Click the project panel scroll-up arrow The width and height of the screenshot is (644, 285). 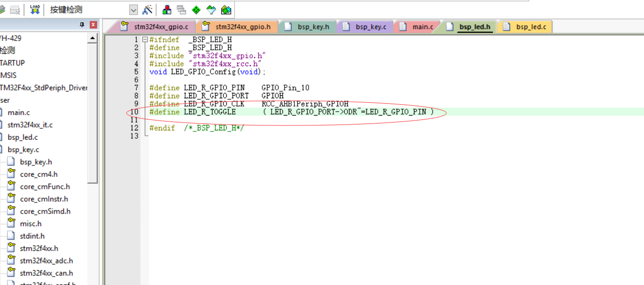92,38
